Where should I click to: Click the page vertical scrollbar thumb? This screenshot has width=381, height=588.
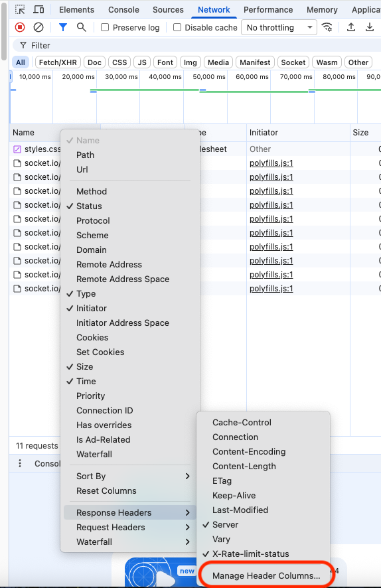[x=4, y=30]
